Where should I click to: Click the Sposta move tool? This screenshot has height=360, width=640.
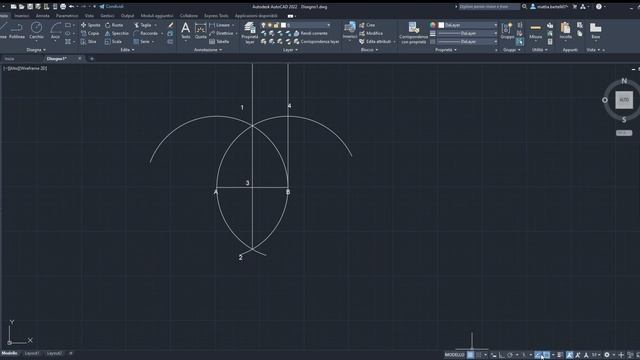[90, 25]
